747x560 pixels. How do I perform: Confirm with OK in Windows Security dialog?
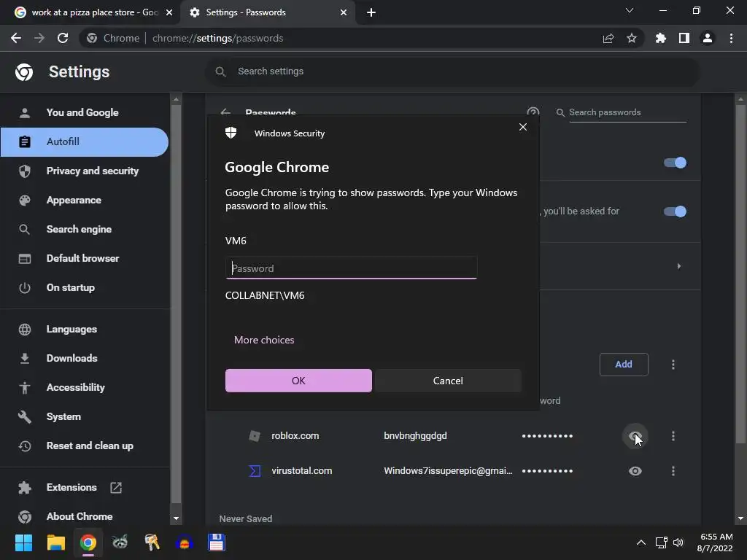(x=298, y=381)
